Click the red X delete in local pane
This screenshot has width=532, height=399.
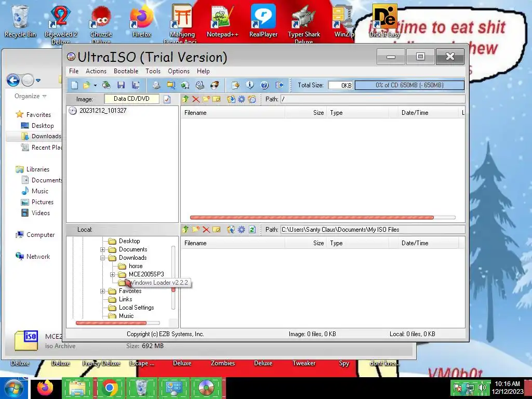click(206, 230)
